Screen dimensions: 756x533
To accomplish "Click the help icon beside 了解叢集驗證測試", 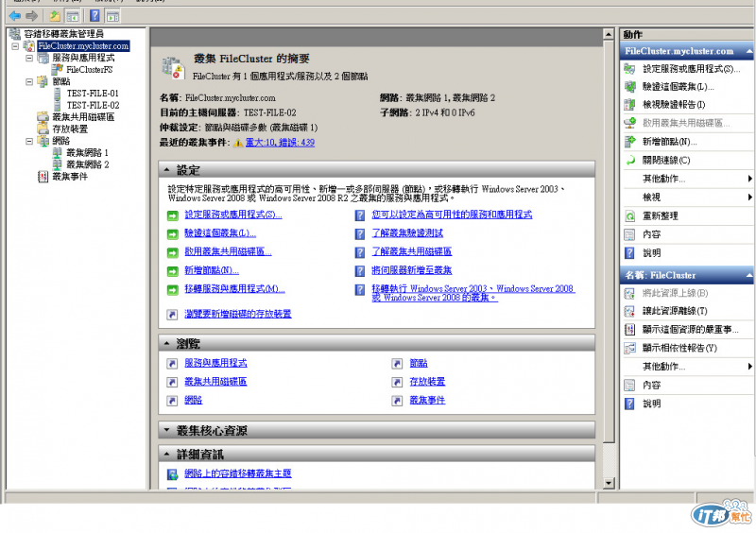I will 360,234.
